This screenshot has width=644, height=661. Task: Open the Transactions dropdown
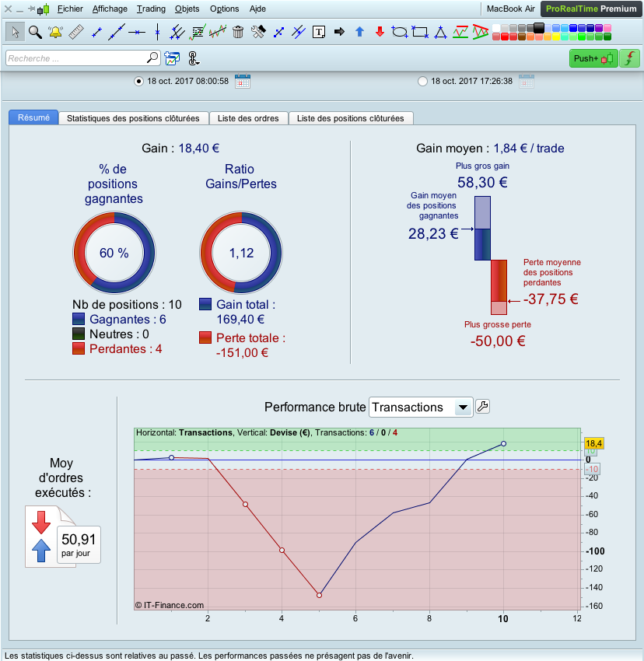coord(421,407)
